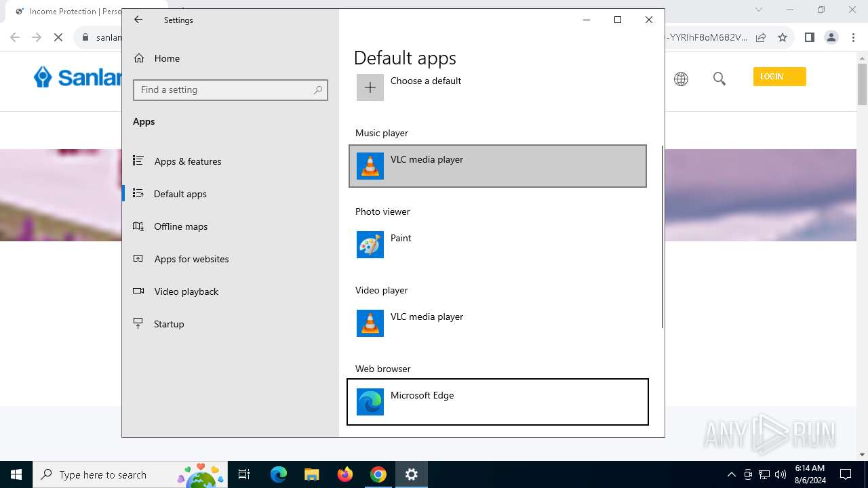Click the Paint palette icon
Image resolution: width=868 pixels, height=488 pixels.
coord(370,245)
